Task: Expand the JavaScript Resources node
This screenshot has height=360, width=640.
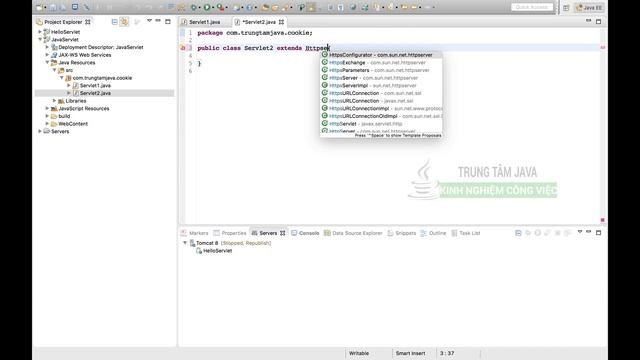Action: (x=47, y=108)
